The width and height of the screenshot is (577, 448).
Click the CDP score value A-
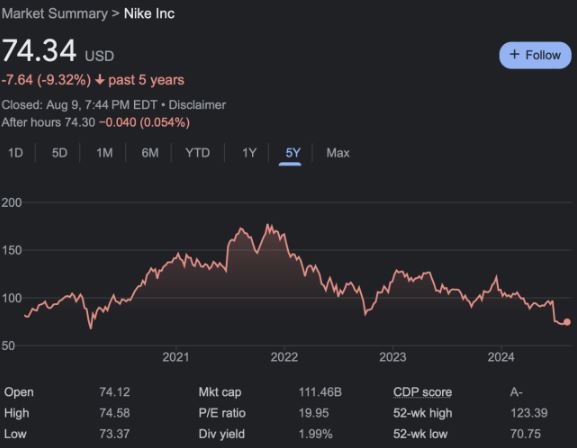click(x=516, y=392)
